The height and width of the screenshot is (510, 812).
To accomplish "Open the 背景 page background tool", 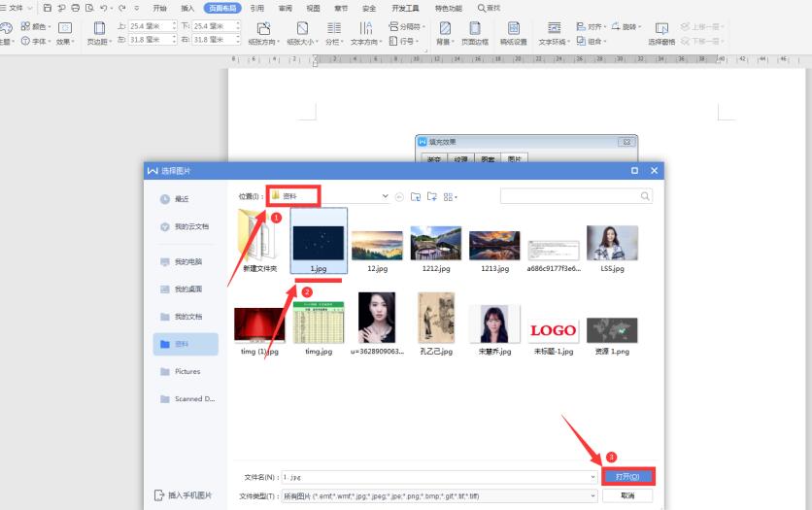I will [445, 33].
